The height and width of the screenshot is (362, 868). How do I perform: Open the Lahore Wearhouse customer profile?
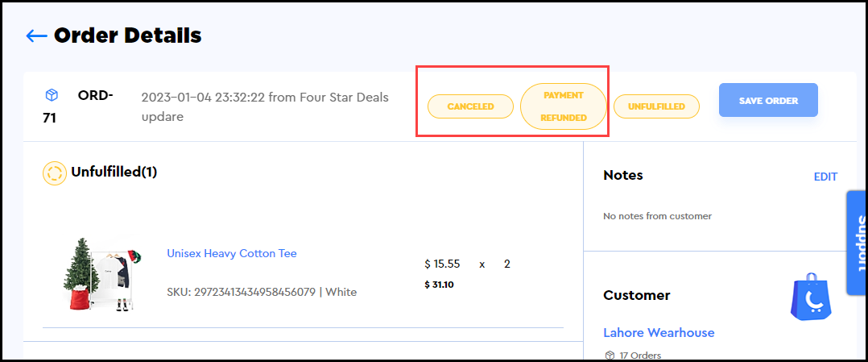(659, 332)
